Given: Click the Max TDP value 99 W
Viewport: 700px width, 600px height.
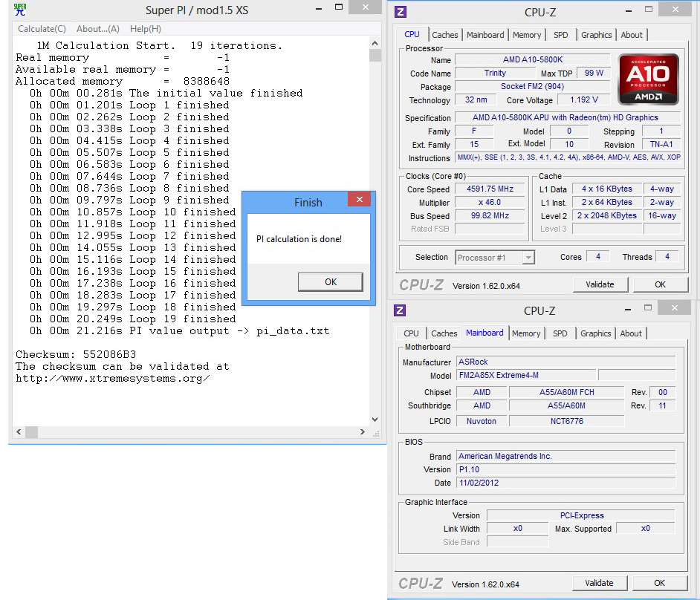Looking at the screenshot, I should click(x=593, y=73).
